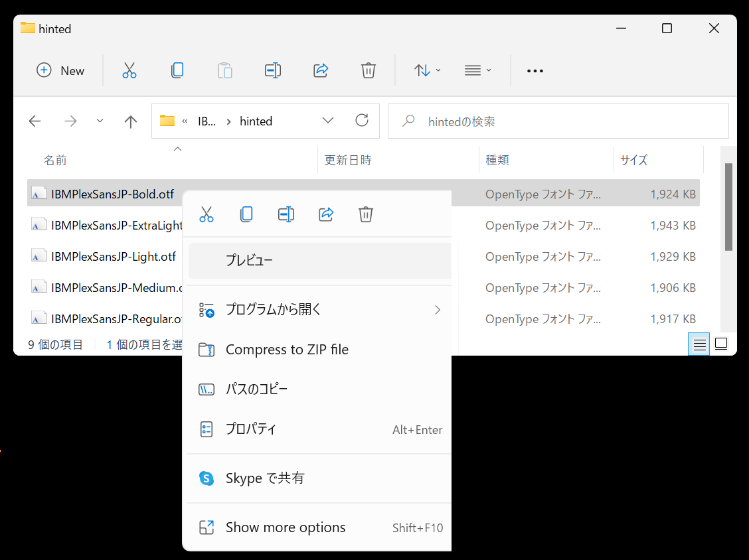Choose Skype で共有 menu entry
The height and width of the screenshot is (560, 749).
320,478
